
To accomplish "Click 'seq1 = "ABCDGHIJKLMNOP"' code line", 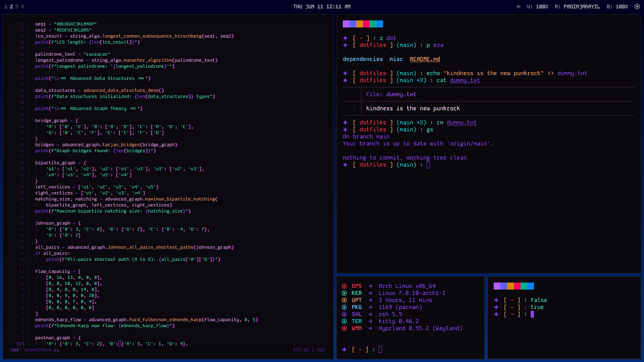I will [x=66, y=24].
